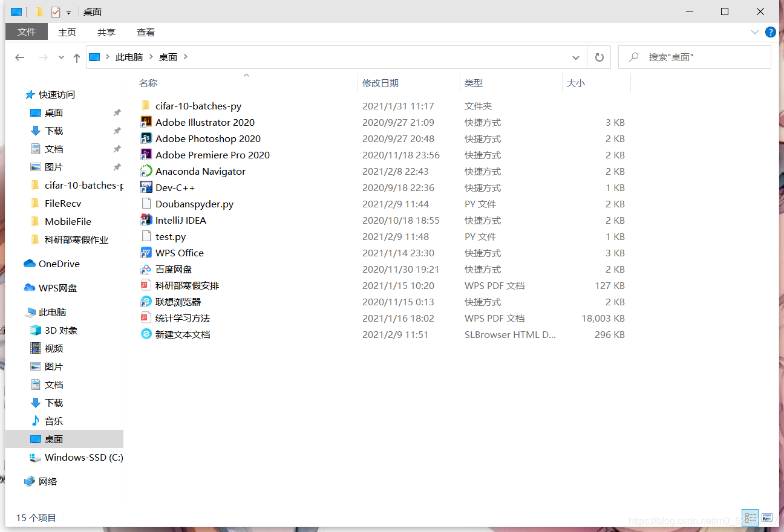Image resolution: width=784 pixels, height=532 pixels.
Task: Click the 百度网盘 shortcut icon
Action: coord(146,269)
